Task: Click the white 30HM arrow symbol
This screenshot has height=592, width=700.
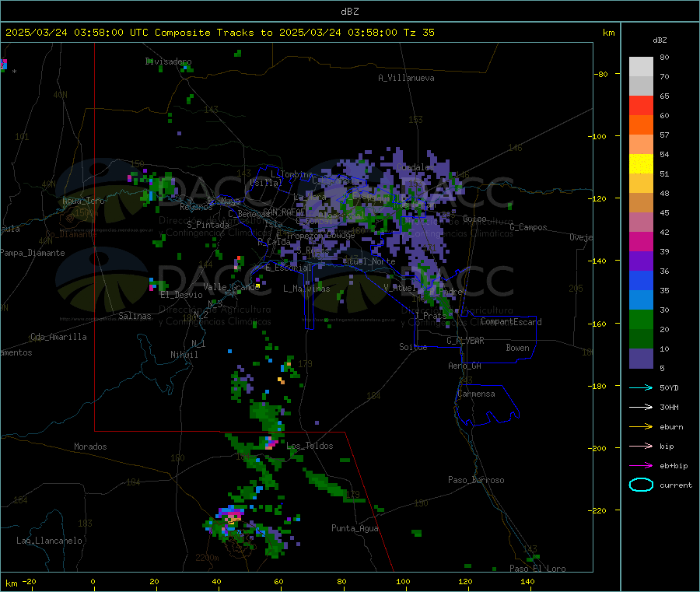Action: point(641,407)
